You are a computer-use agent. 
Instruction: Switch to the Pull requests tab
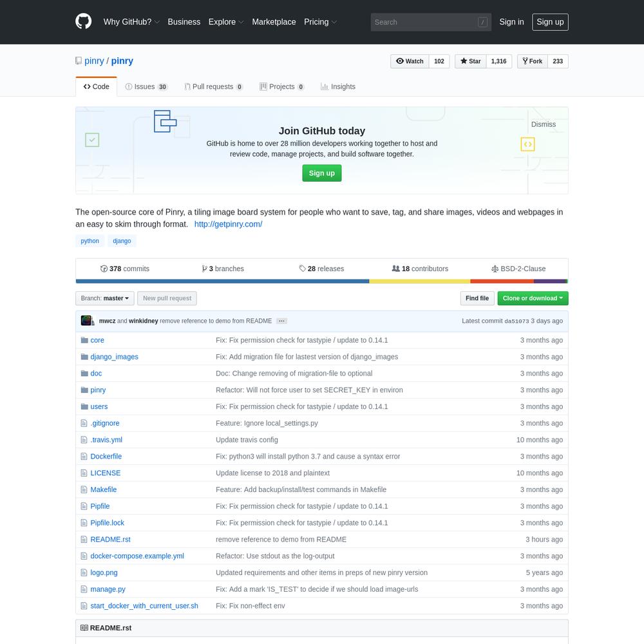tap(214, 87)
